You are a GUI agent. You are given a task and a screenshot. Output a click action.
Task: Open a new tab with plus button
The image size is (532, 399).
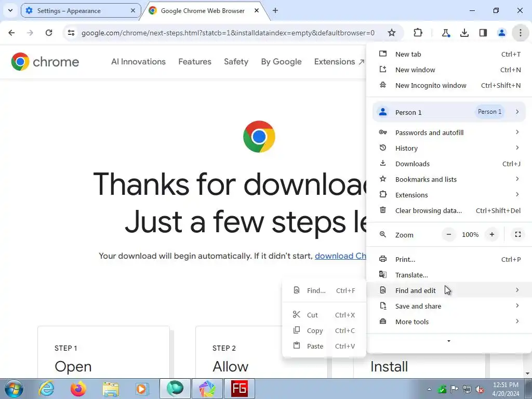[x=275, y=10]
